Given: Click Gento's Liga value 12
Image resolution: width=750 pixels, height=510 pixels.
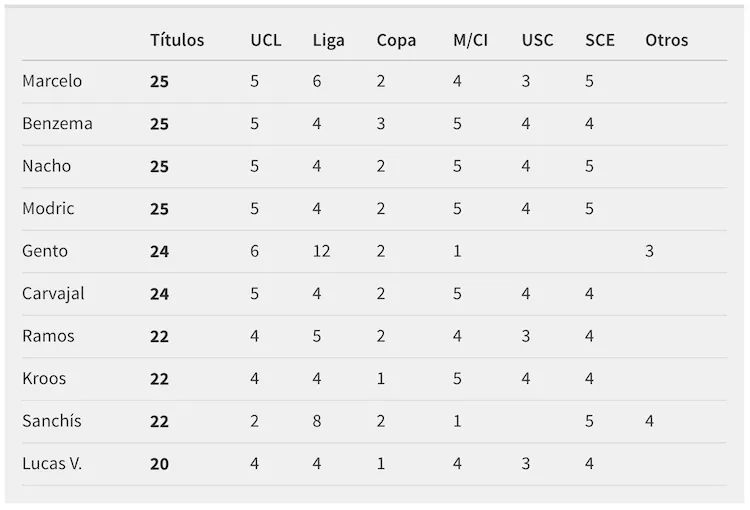Looking at the screenshot, I should coord(321,251).
